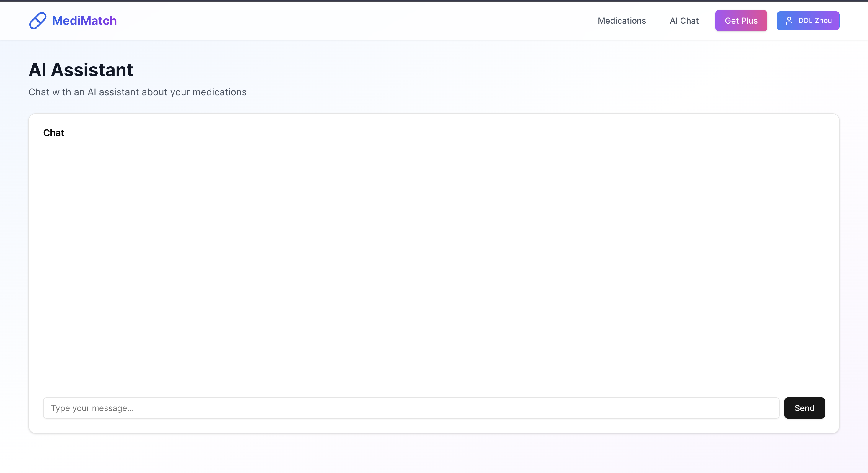Open the MediMatch brand name link
This screenshot has height=473, width=868.
(84, 21)
